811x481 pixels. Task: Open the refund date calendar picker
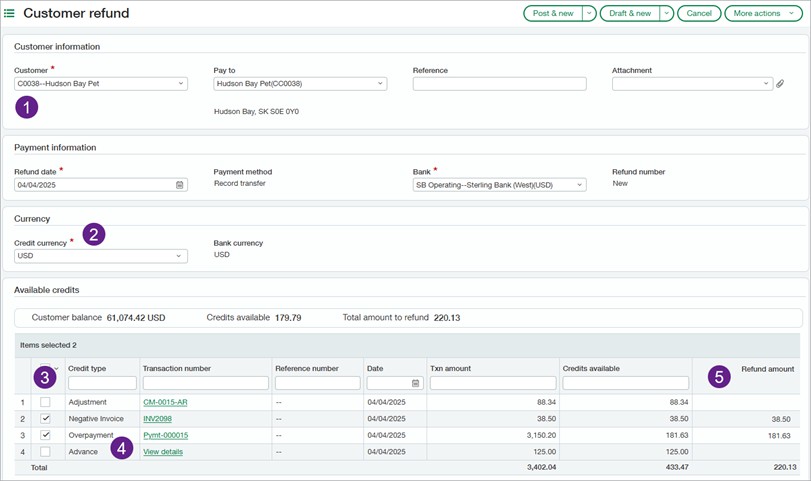coord(179,185)
